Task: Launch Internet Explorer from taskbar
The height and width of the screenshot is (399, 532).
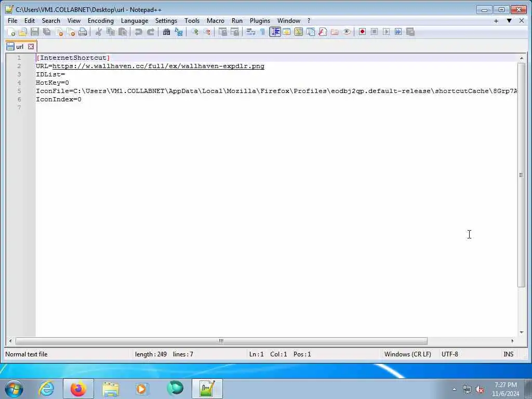Action: (46, 389)
